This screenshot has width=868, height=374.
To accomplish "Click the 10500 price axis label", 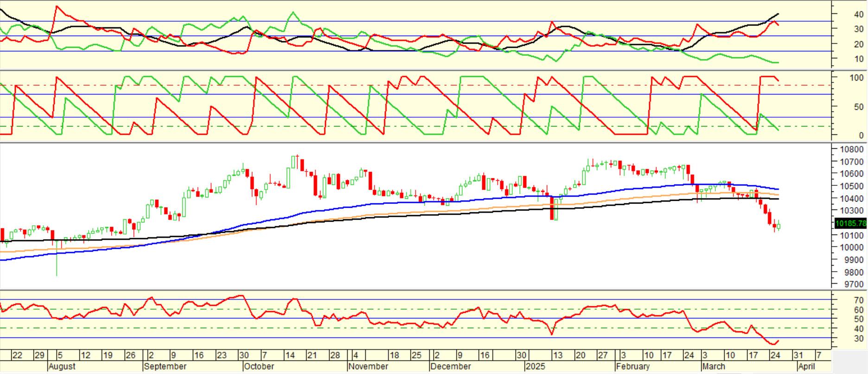I will pyautogui.click(x=852, y=186).
